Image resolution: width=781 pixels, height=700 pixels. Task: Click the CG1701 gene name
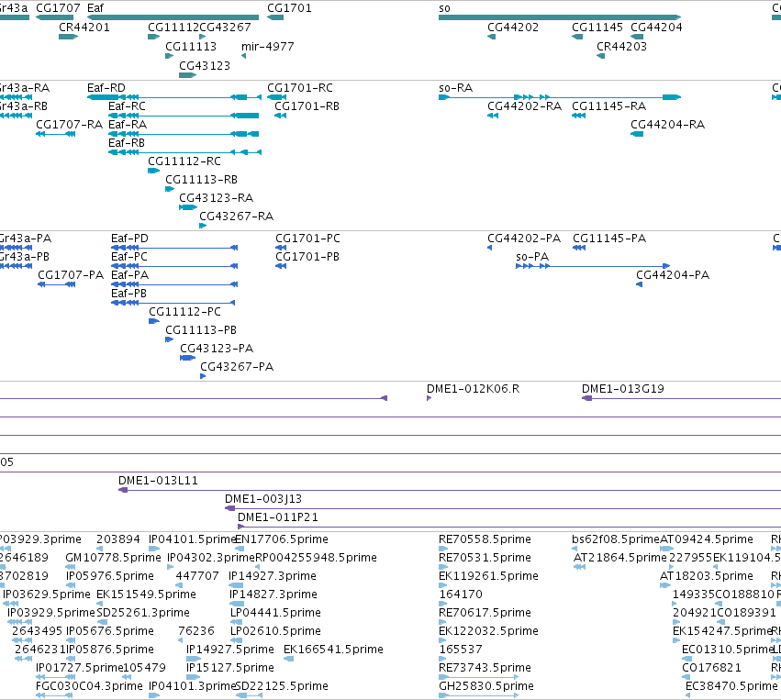pos(289,8)
